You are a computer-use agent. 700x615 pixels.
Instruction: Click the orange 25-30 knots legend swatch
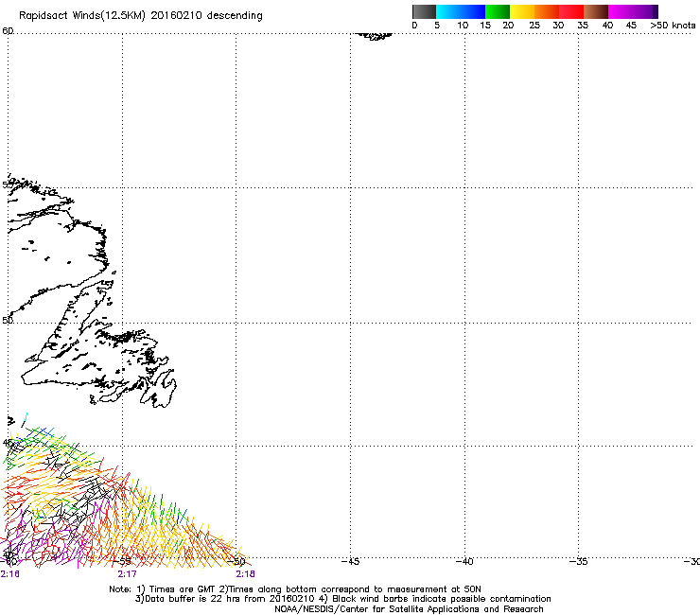point(547,11)
